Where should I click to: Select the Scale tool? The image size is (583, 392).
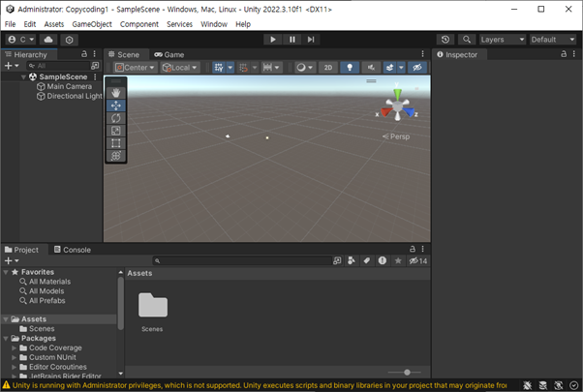(115, 131)
